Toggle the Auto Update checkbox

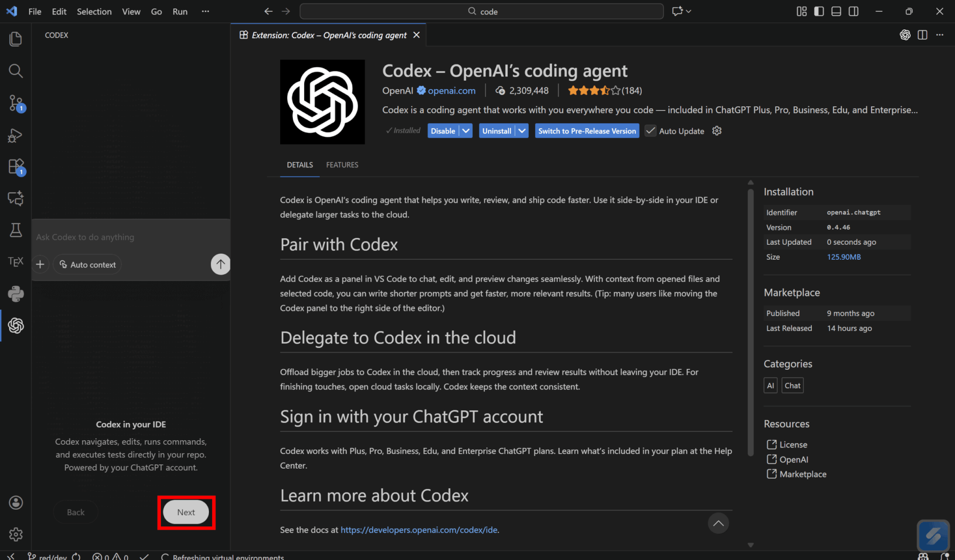pos(650,131)
